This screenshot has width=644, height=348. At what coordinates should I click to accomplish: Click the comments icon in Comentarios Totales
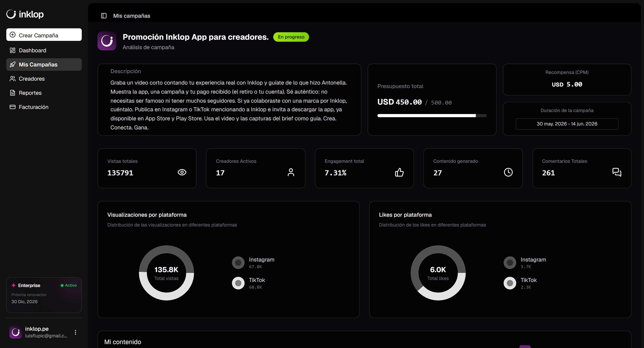click(617, 172)
